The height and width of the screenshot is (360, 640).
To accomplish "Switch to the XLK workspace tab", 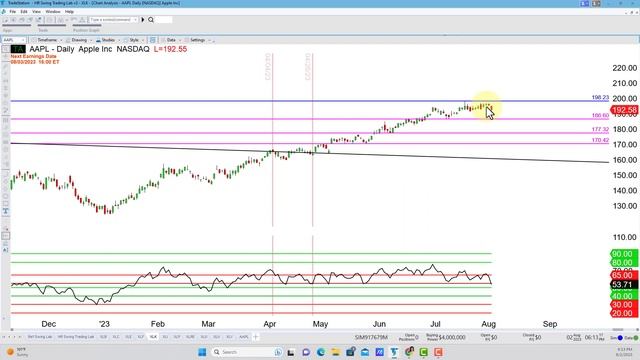I will [153, 337].
